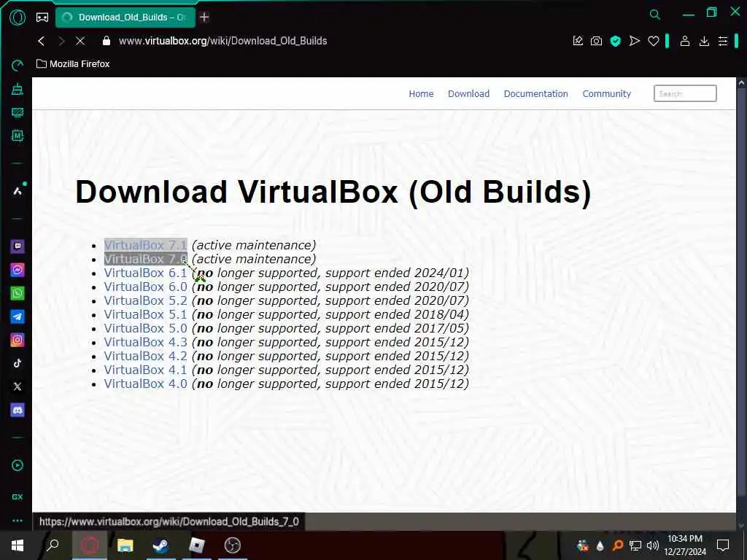Open OBS Studio from the taskbar
Image resolution: width=747 pixels, height=560 pixels.
(x=233, y=545)
